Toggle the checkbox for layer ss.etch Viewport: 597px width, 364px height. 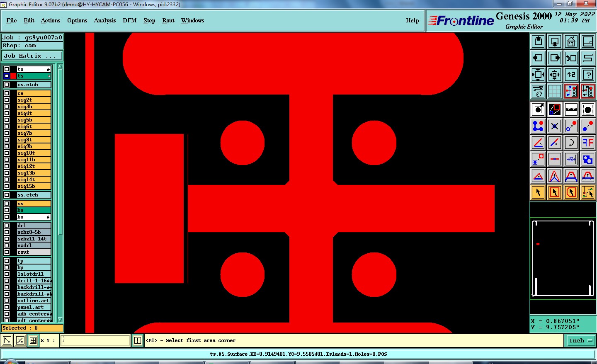pos(7,195)
